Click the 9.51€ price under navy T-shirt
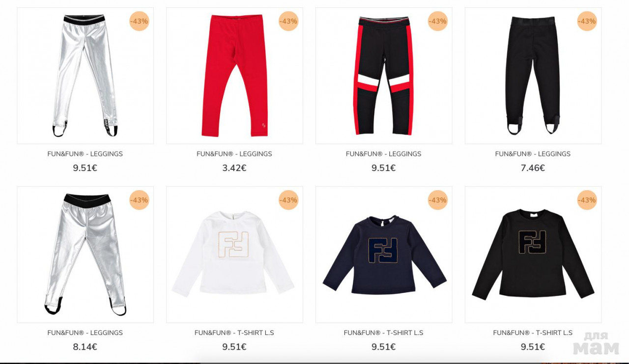The width and height of the screenshot is (629, 364). pyautogui.click(x=384, y=347)
